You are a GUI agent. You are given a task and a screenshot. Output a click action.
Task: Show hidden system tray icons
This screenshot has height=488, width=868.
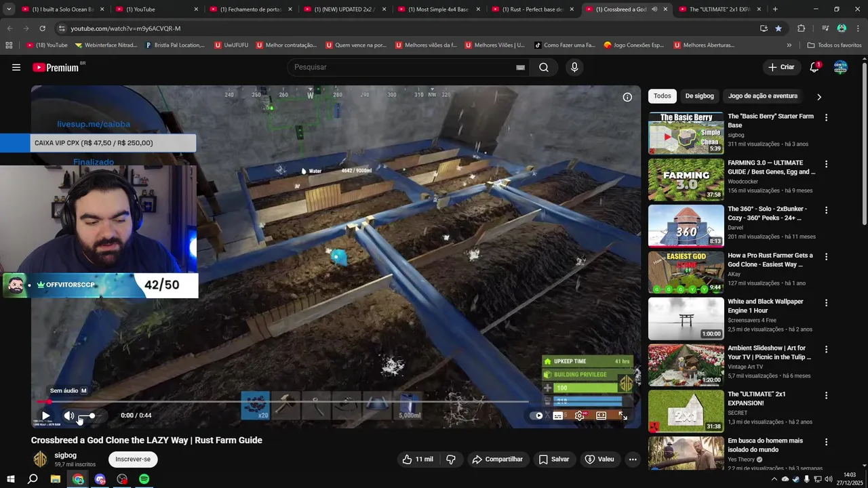774,479
